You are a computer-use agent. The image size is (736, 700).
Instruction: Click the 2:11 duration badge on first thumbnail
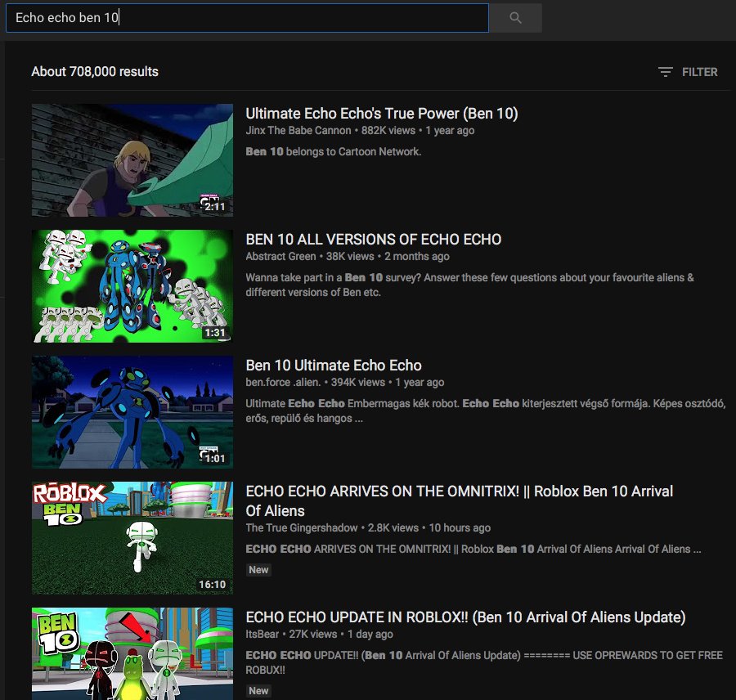click(214, 207)
